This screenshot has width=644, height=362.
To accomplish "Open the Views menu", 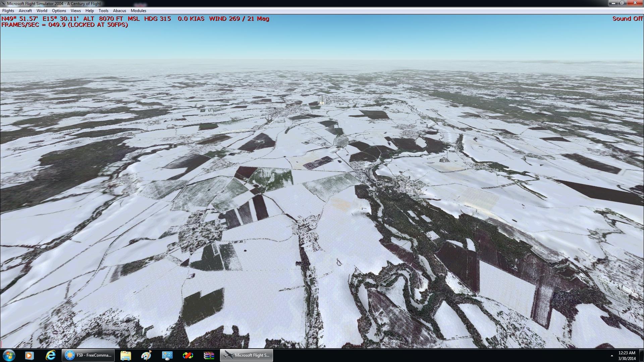I will pos(76,11).
